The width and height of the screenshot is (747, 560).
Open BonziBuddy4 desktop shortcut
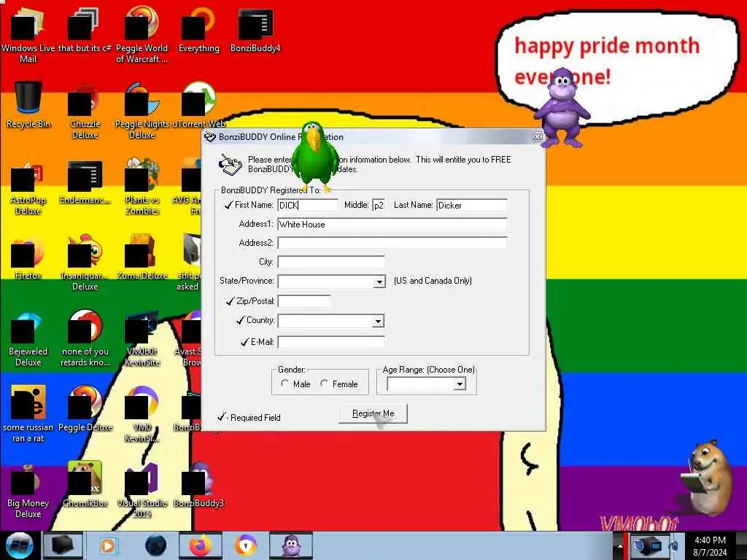tap(255, 31)
